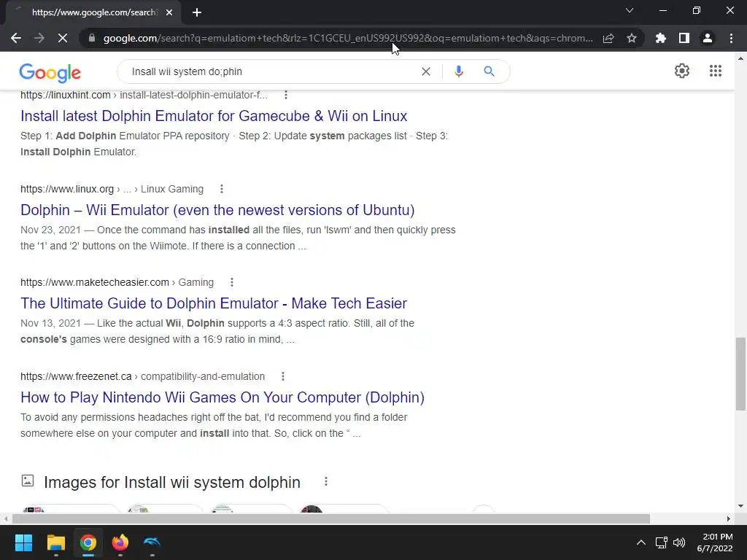Open Ultimate Guide to Dolphin Emulator

pyautogui.click(x=214, y=303)
